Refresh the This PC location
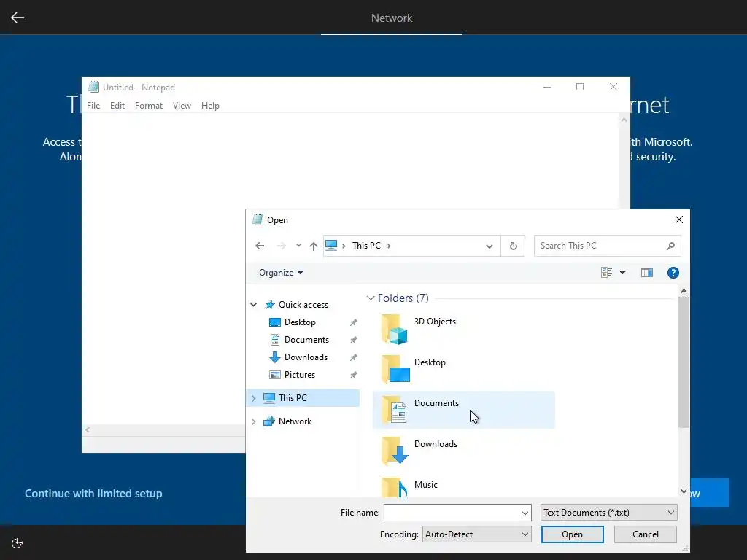The image size is (747, 560). coord(513,246)
